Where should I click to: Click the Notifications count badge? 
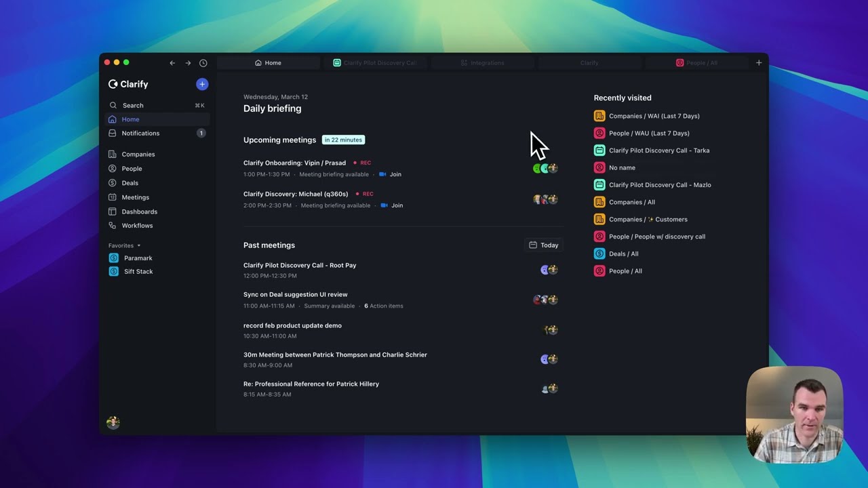[201, 134]
